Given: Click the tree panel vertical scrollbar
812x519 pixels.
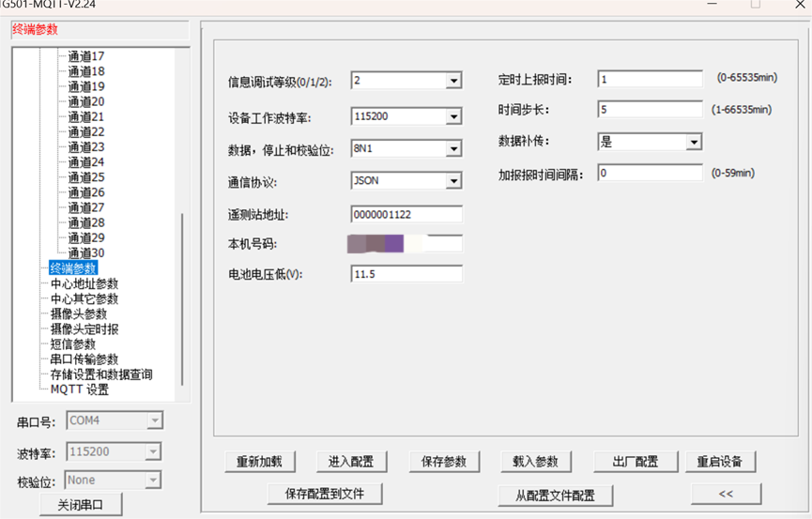Looking at the screenshot, I should pyautogui.click(x=182, y=300).
